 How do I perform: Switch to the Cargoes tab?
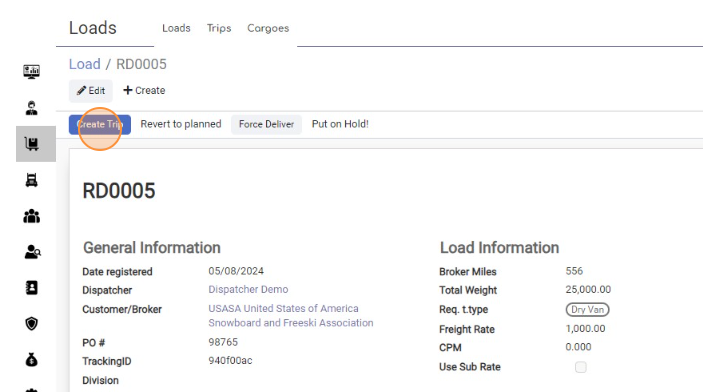268,28
